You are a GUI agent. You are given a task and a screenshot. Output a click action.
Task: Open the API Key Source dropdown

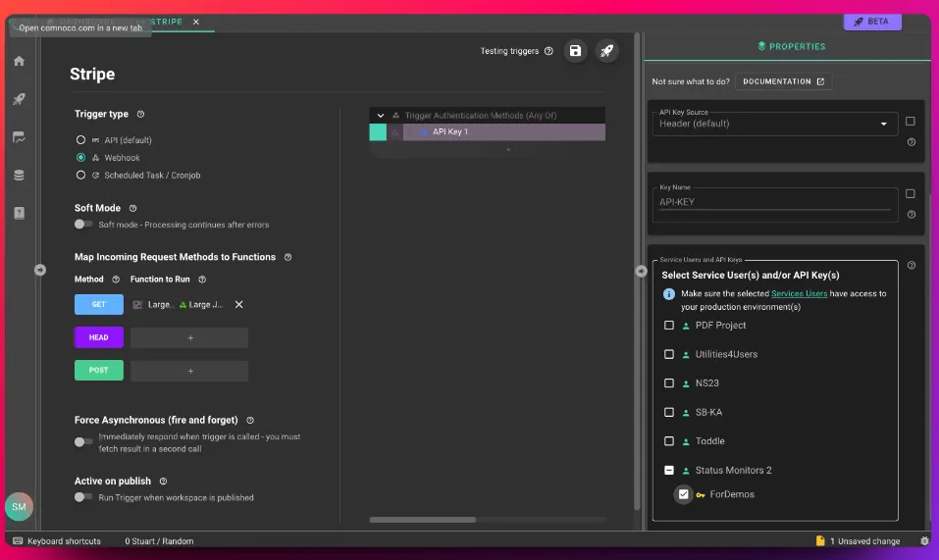773,124
